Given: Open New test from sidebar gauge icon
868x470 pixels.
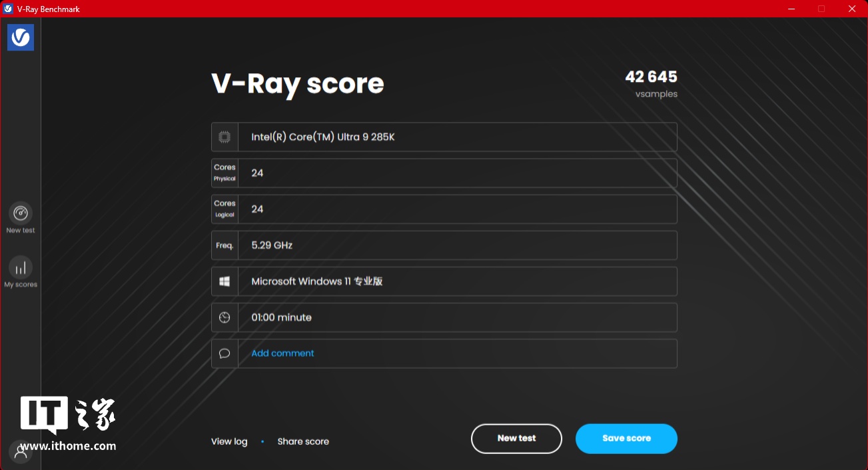Looking at the screenshot, I should (21, 213).
